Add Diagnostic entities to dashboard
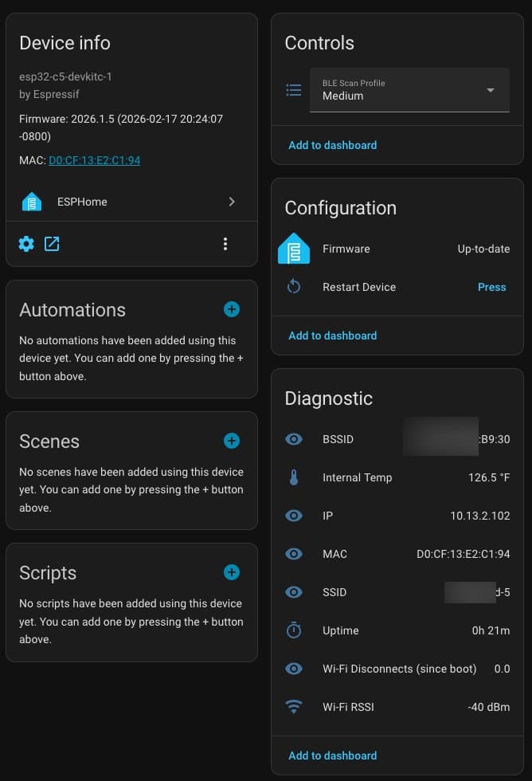This screenshot has width=532, height=781. click(x=333, y=755)
